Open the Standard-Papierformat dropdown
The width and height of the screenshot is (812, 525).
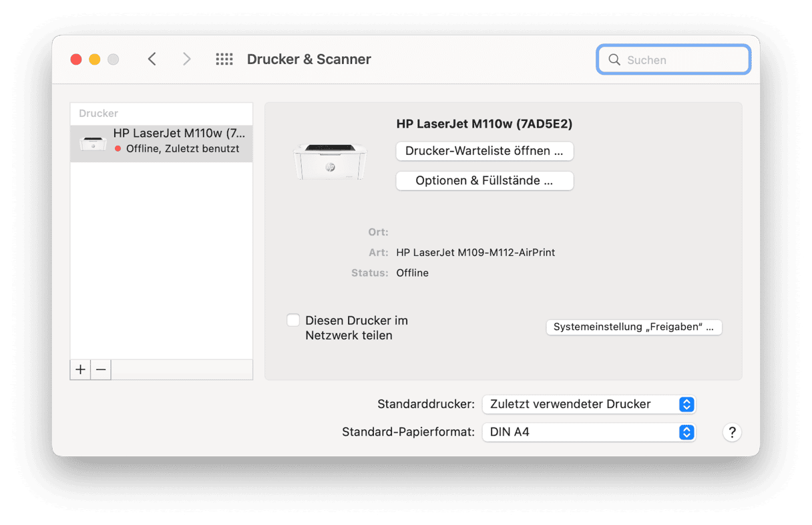(589, 432)
